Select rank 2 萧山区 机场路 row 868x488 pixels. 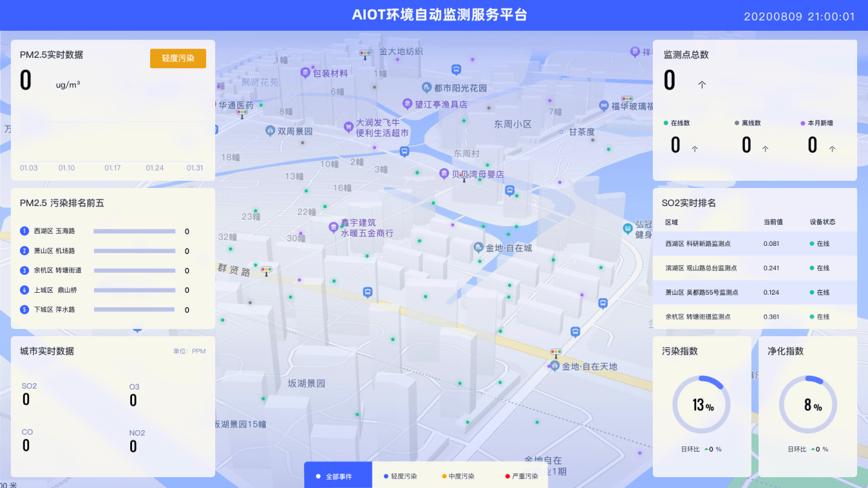click(x=105, y=251)
